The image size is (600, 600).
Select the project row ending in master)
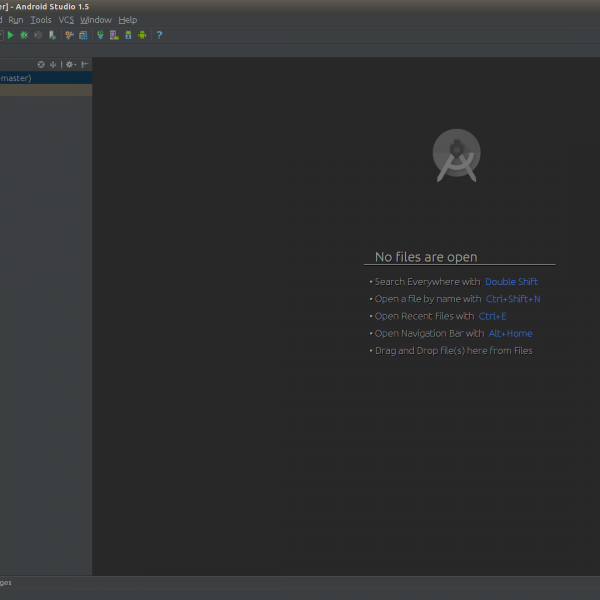[x=46, y=78]
